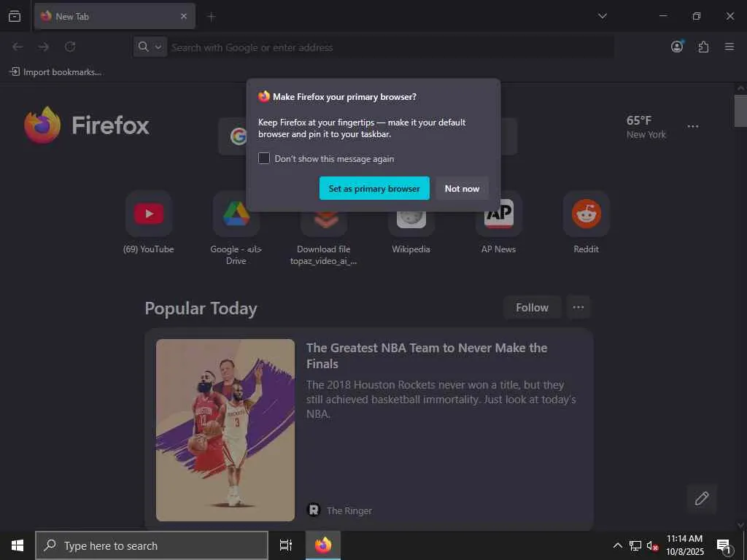Viewport: 747px width, 560px height.
Task: Click the NBA article thumbnail image
Action: (x=225, y=430)
